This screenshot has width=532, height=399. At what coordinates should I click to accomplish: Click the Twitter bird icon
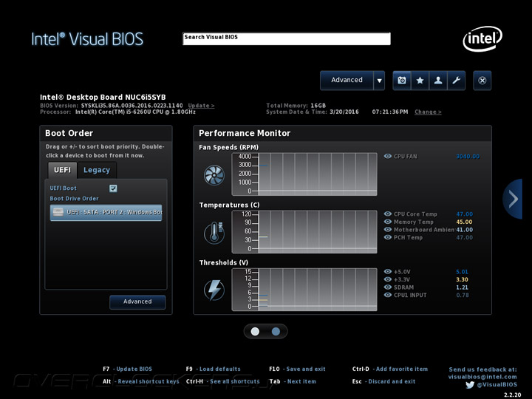pyautogui.click(x=470, y=385)
